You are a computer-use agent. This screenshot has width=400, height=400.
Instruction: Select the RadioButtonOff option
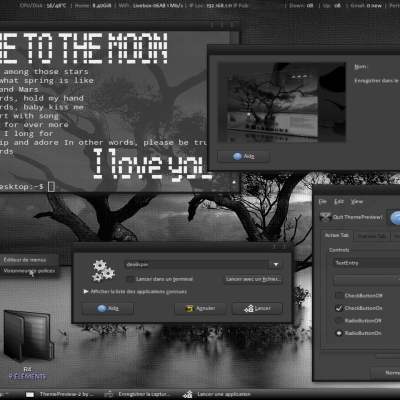339,321
